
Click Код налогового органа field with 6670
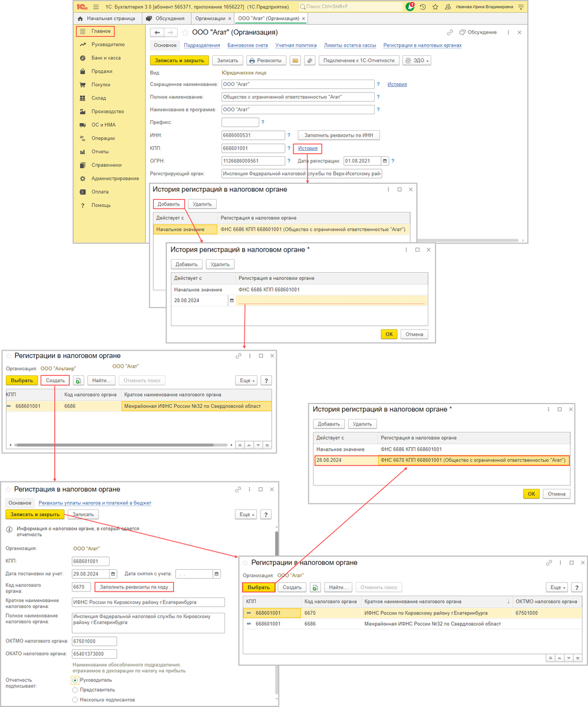(x=81, y=587)
